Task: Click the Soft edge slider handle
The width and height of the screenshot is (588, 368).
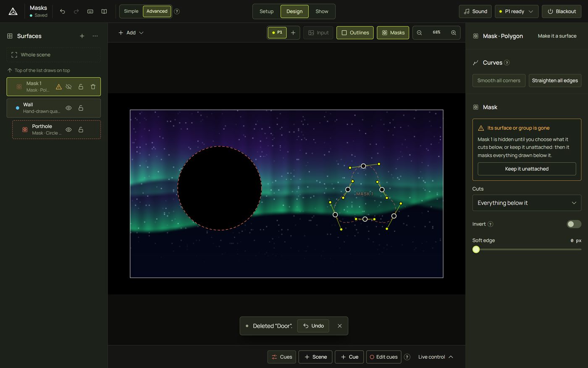Action: coord(476,249)
